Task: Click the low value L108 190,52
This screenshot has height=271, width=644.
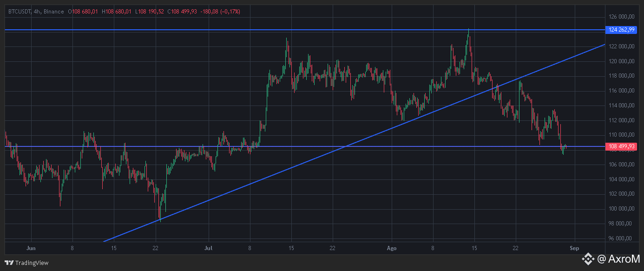Action: [x=150, y=11]
